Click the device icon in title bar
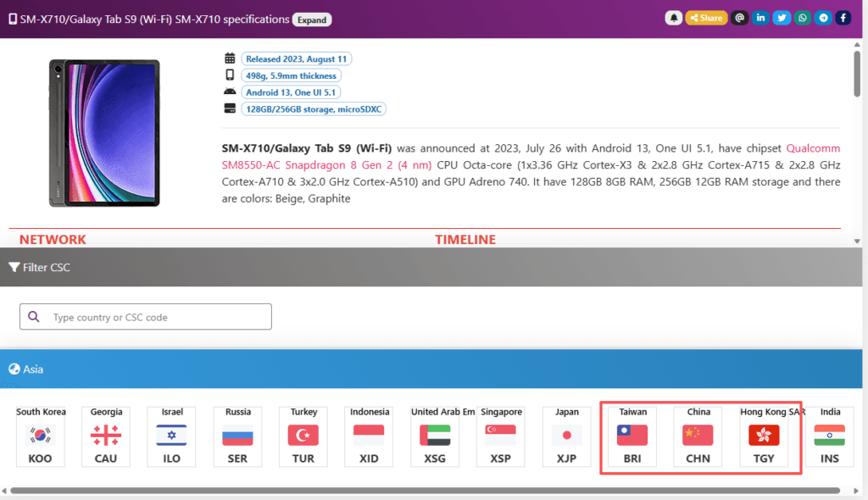 click(12, 19)
